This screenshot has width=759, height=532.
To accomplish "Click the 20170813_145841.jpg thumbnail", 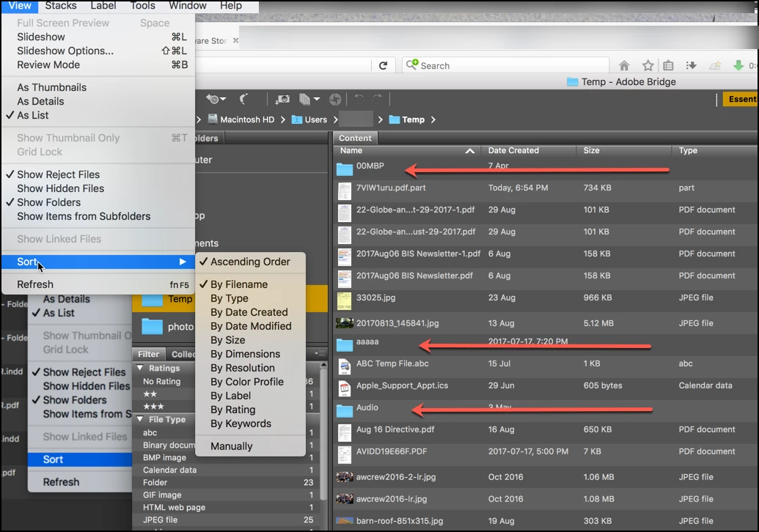I will (345, 323).
